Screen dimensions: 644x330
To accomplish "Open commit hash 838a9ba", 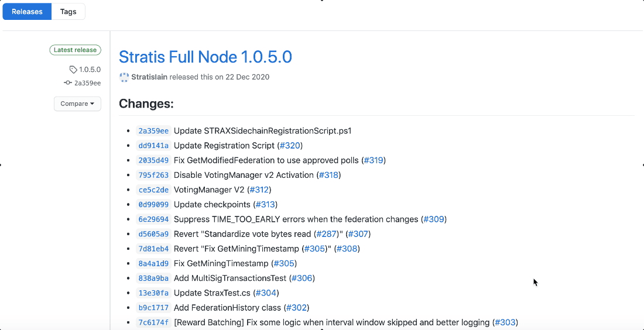I will click(x=153, y=279).
